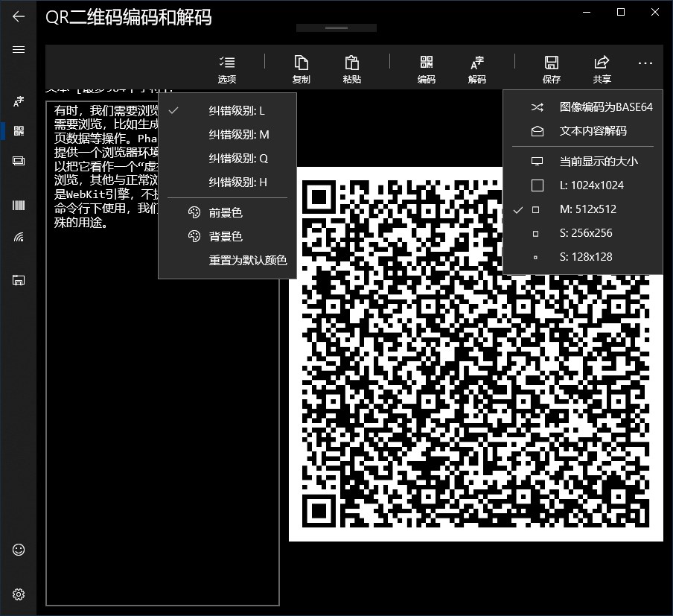673x616 pixels.
Task: Go back using the back arrow
Action: coord(19,16)
